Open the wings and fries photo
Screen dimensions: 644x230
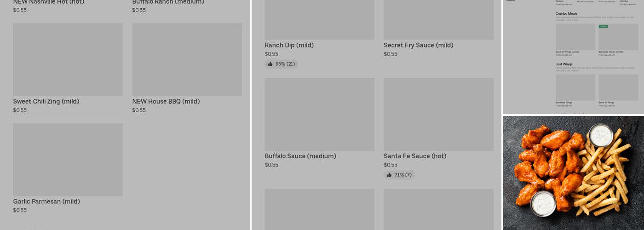click(x=574, y=173)
